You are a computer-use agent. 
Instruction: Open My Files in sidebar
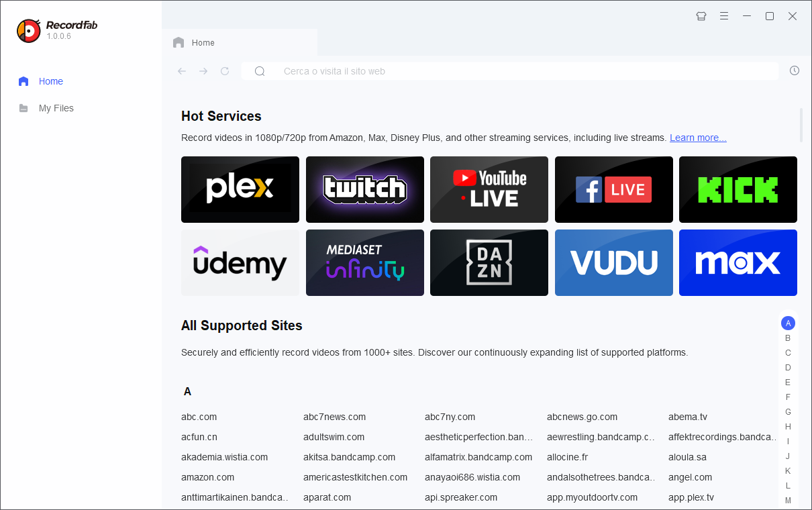click(x=46, y=108)
